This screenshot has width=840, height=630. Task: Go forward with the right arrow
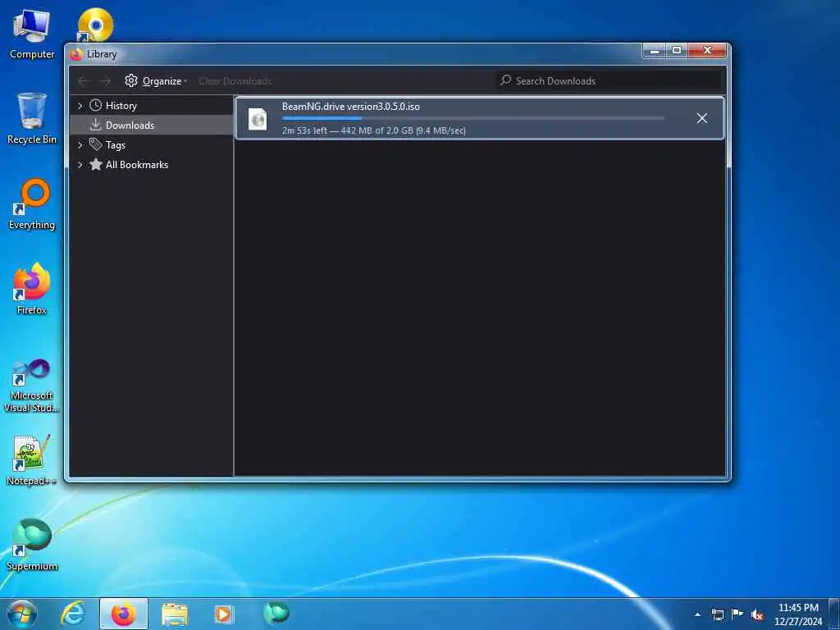104,81
